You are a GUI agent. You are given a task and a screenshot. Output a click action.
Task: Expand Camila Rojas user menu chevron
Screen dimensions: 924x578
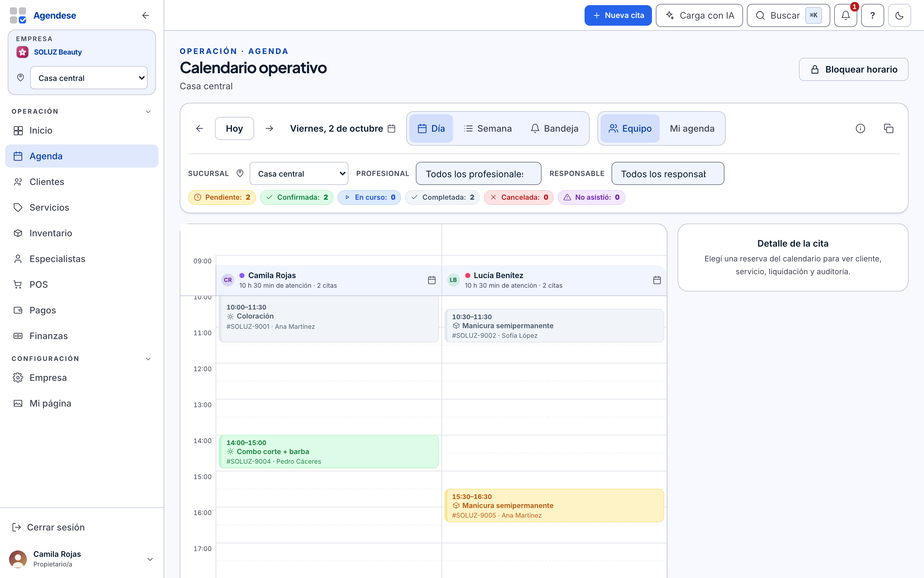[150, 559]
